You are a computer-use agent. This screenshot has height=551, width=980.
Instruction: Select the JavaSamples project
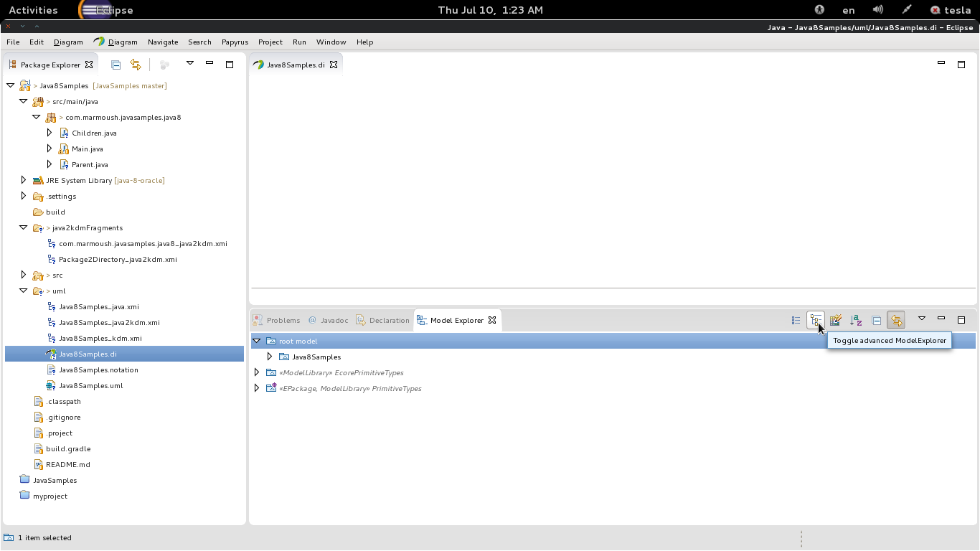pos(55,480)
